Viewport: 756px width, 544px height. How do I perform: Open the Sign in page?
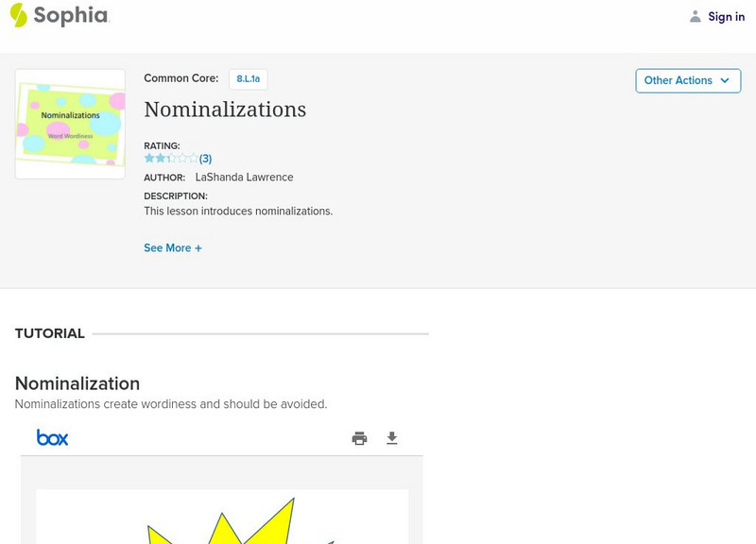(726, 16)
